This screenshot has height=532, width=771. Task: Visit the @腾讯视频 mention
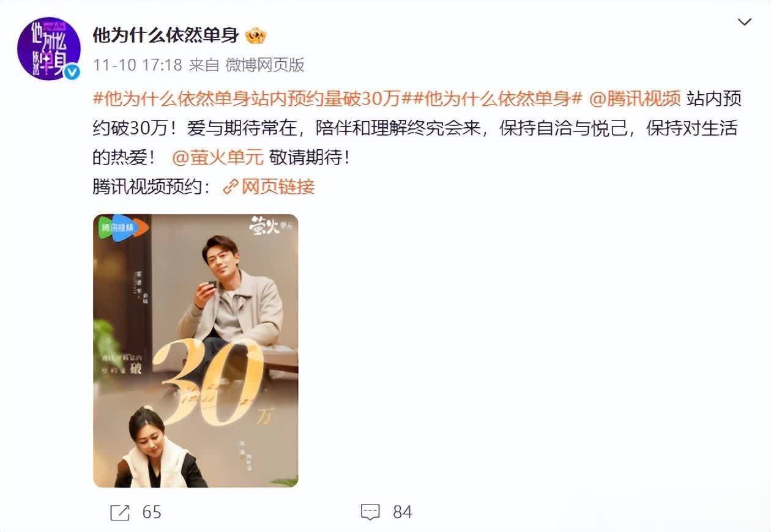click(x=635, y=98)
